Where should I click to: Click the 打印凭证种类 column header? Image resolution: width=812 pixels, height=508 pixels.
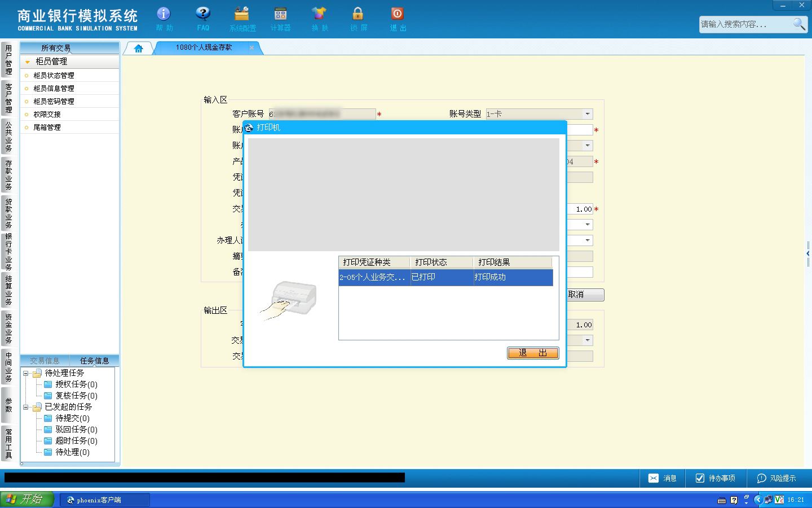pyautogui.click(x=374, y=262)
